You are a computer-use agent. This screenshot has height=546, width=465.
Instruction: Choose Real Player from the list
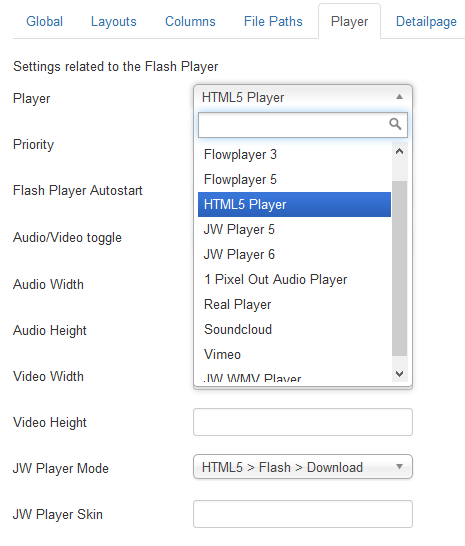294,304
